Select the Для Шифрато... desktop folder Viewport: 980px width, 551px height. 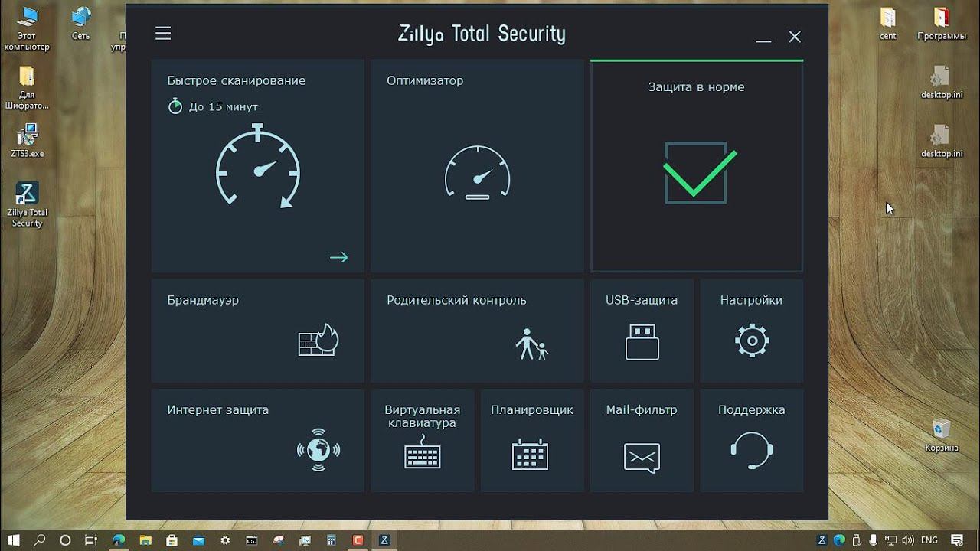pyautogui.click(x=27, y=88)
